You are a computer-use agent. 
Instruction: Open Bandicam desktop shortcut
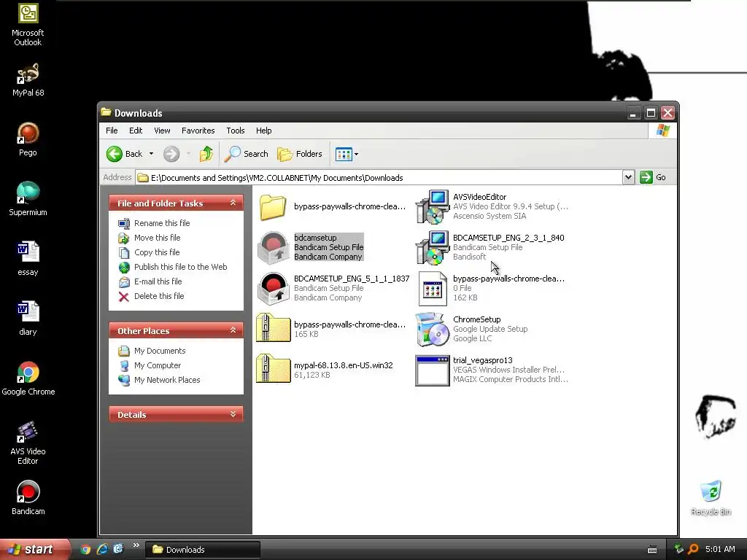point(28,497)
